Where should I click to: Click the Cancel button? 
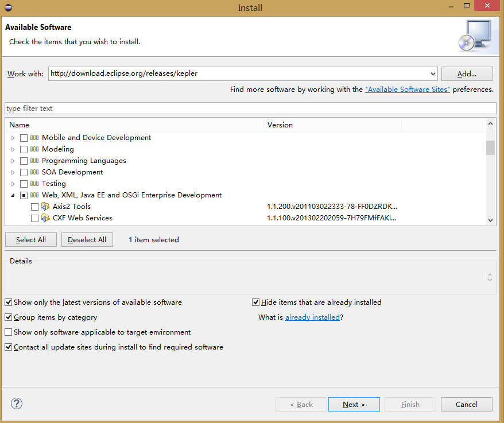tap(466, 405)
